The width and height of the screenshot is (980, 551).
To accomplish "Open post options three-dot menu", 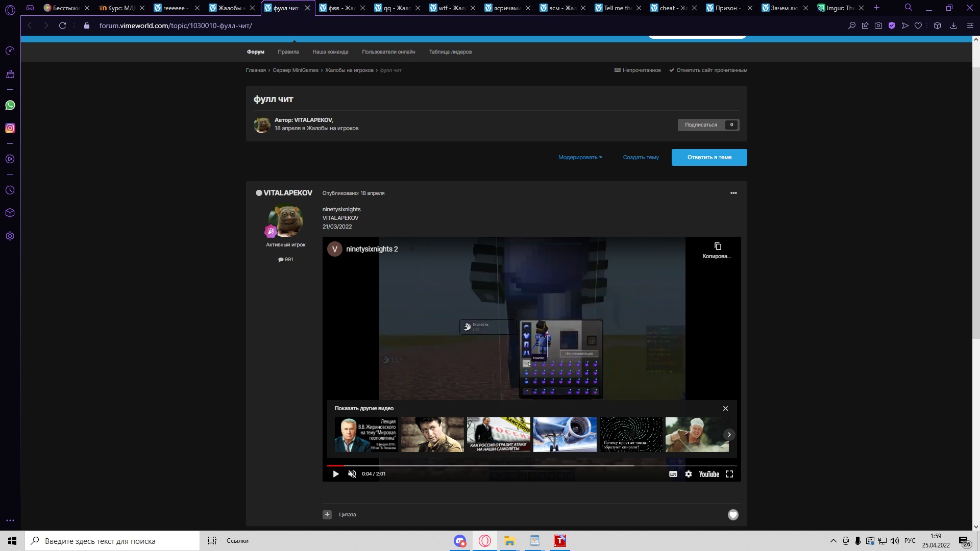I will click(x=733, y=193).
